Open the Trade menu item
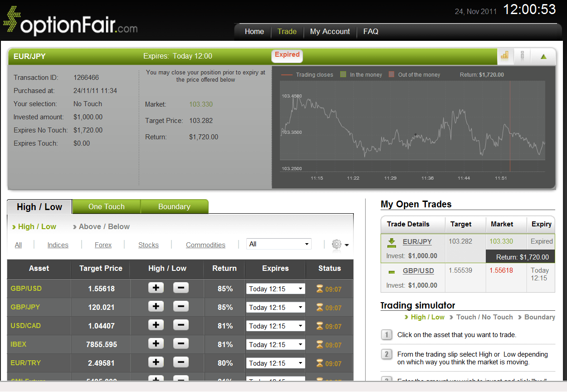This screenshot has width=567, height=392. (287, 31)
